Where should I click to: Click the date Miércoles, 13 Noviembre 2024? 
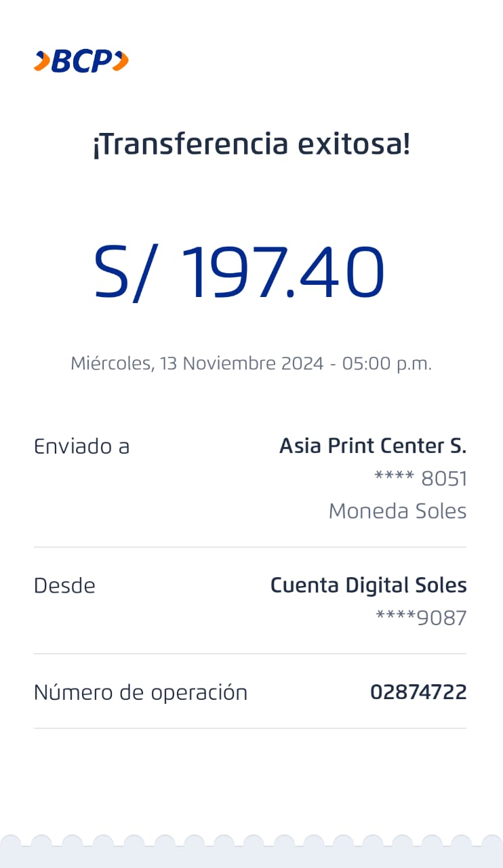[197, 363]
